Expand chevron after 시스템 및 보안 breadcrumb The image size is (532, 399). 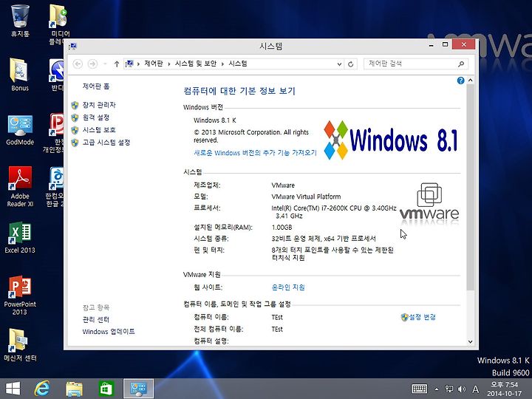[x=222, y=64]
